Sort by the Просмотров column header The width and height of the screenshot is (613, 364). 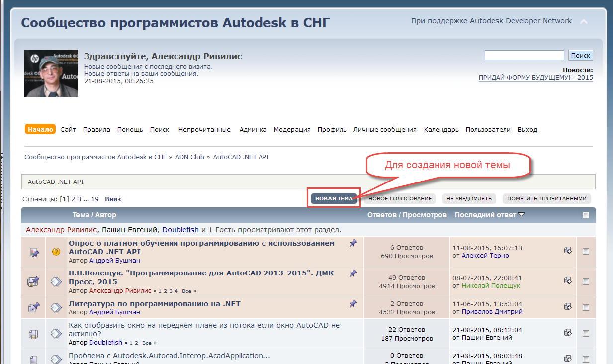[x=425, y=215]
